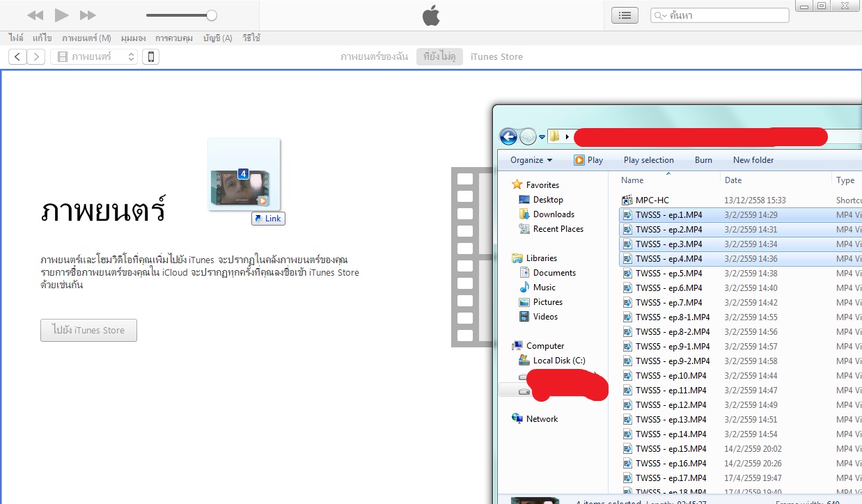Open the มุมมอง menu
Viewport: 862px width, 504px height.
point(134,38)
